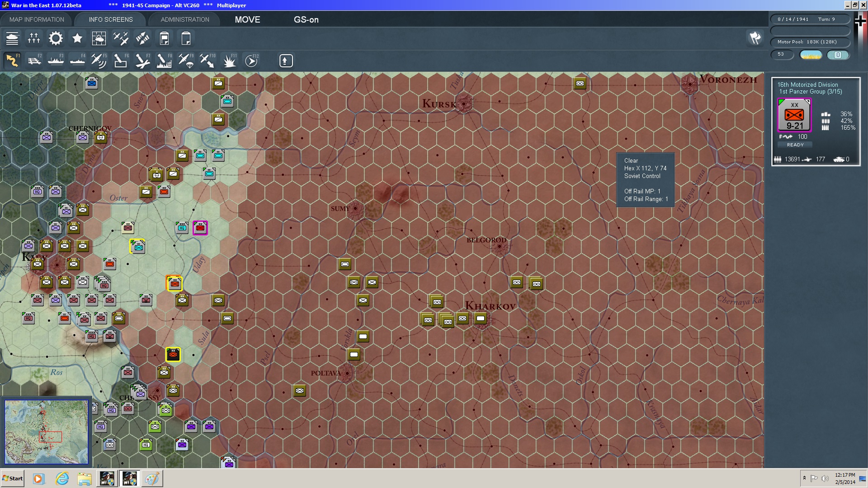The image size is (868, 488).
Task: Click the READY status button
Action: (795, 145)
